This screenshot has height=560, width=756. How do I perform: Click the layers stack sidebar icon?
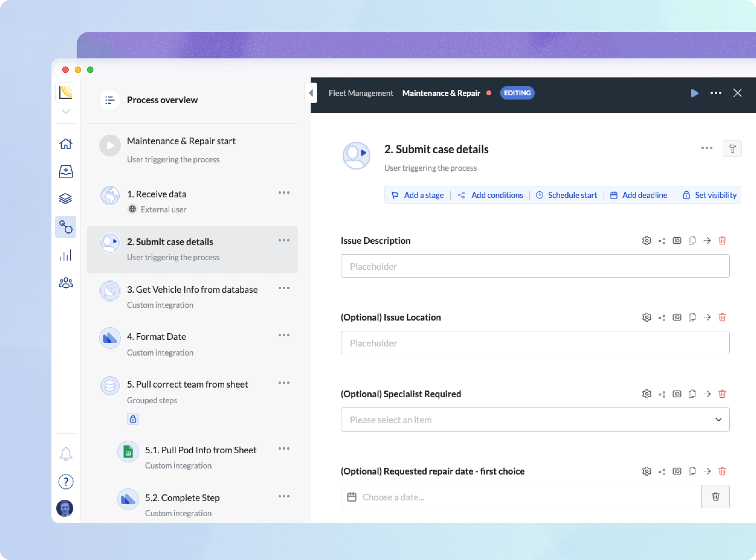tap(65, 199)
